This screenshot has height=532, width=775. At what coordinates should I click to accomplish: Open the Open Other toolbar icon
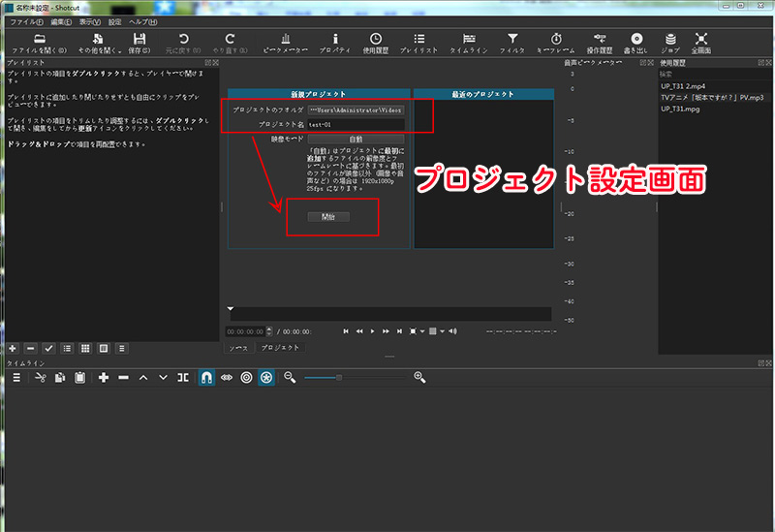pos(99,44)
